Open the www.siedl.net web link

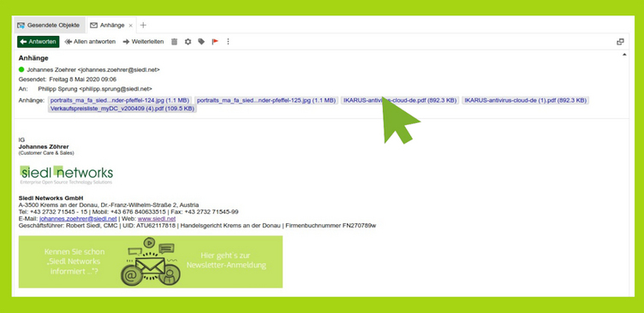pos(157,219)
